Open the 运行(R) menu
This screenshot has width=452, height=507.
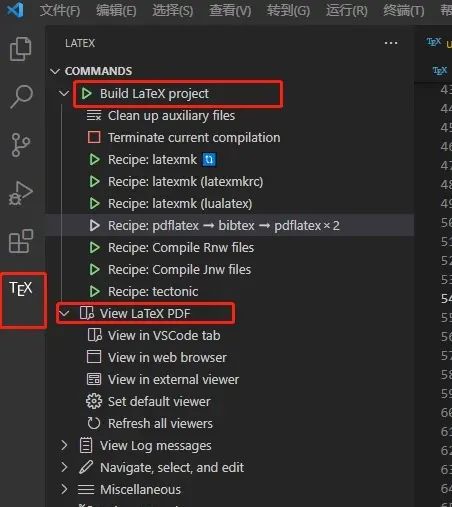347,11
